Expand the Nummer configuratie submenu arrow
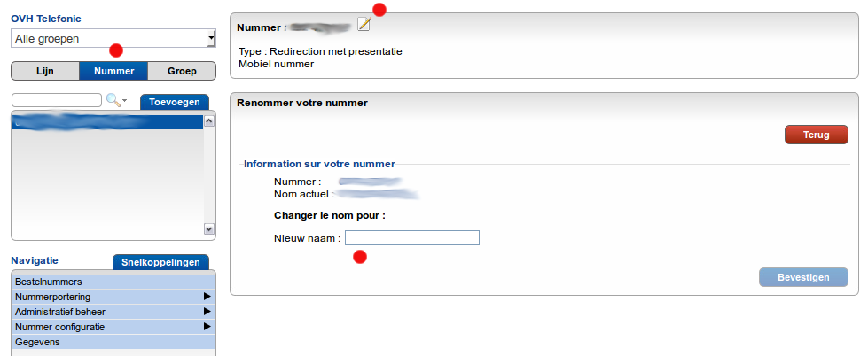 (207, 327)
